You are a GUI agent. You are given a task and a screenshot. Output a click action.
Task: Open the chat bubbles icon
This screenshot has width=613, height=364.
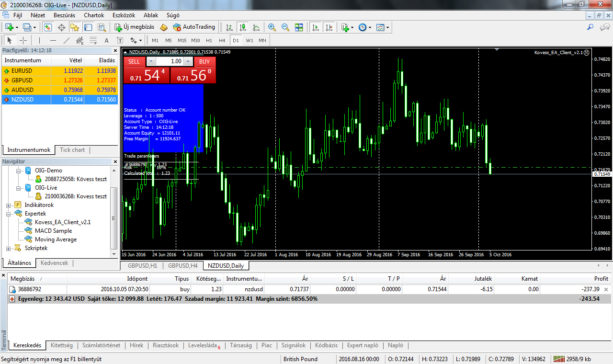pyautogui.click(x=604, y=27)
